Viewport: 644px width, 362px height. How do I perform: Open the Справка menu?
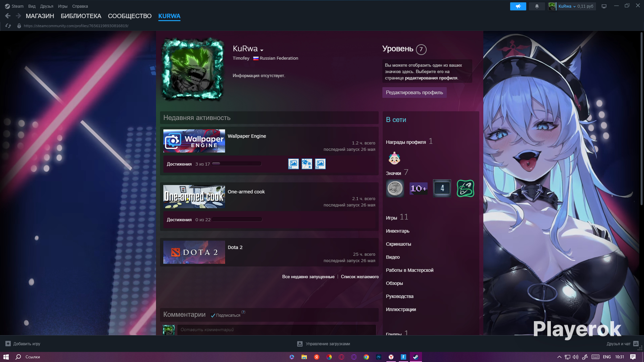(80, 6)
